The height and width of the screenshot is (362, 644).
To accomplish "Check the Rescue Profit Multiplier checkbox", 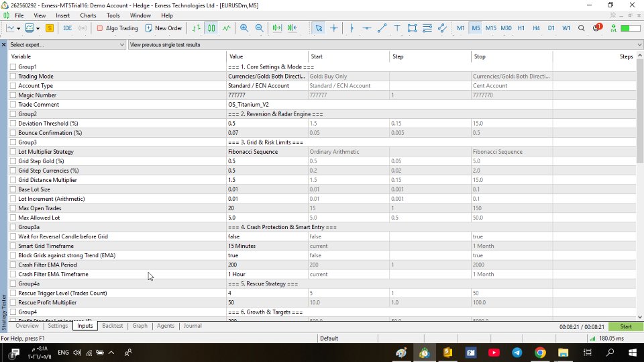I will pos(13,302).
